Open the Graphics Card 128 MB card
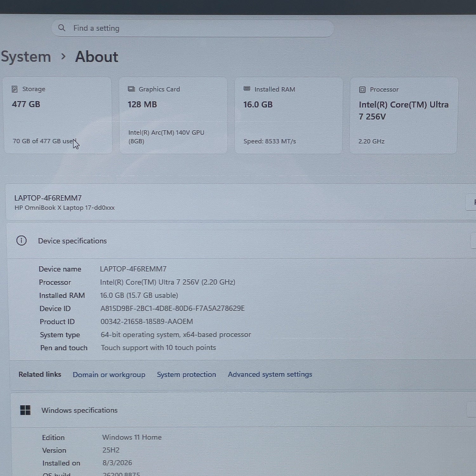Image resolution: width=476 pixels, height=476 pixels. pos(173,116)
